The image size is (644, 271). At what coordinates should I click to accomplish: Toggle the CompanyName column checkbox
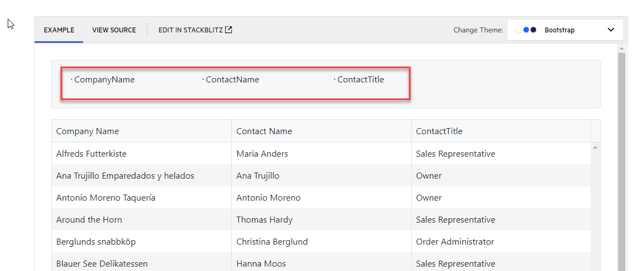(72, 80)
